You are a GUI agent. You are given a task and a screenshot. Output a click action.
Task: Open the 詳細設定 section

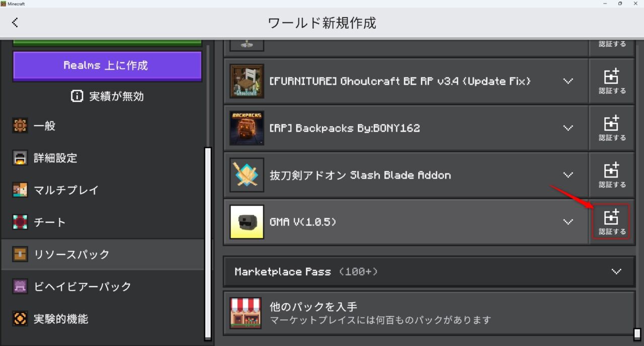(x=103, y=158)
